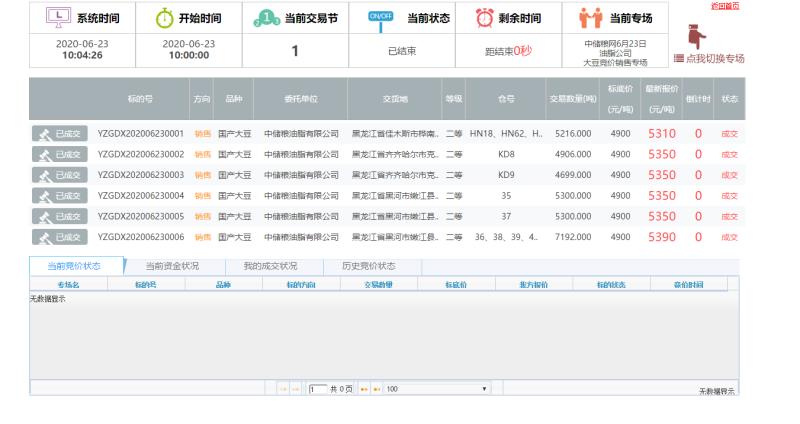Viewport: 800px width, 424px height.
Task: Click 交易数量 header in lower grid
Action: tap(379, 285)
